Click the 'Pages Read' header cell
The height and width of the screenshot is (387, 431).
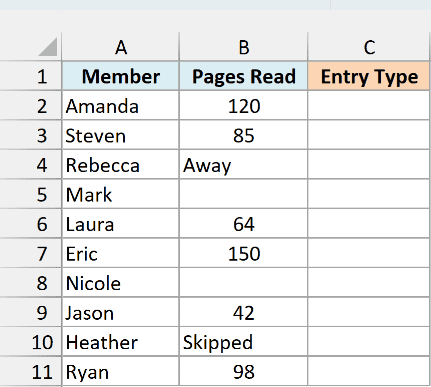(x=243, y=76)
